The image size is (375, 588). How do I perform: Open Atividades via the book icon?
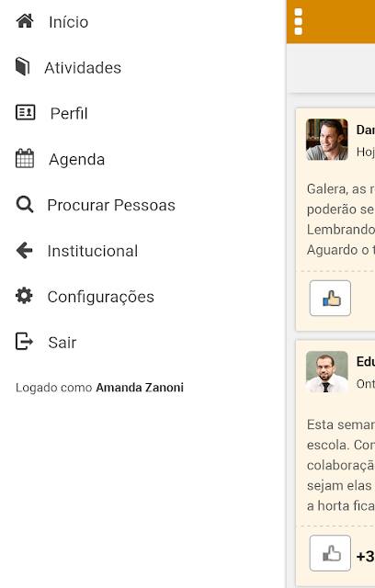(22, 66)
